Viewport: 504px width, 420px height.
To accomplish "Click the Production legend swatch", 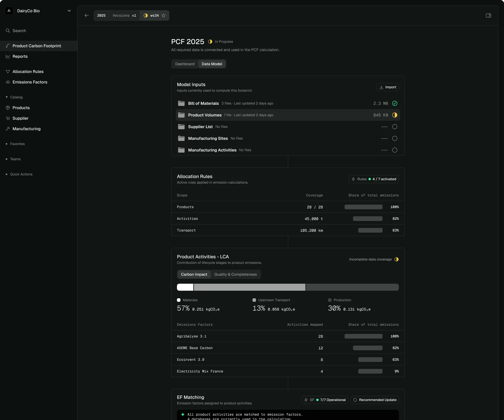I will coord(330,300).
